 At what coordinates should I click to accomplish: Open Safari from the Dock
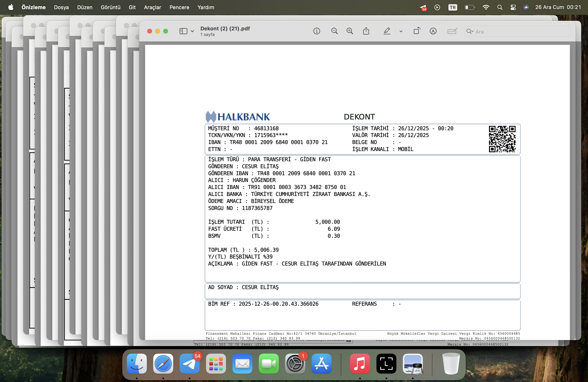click(163, 363)
